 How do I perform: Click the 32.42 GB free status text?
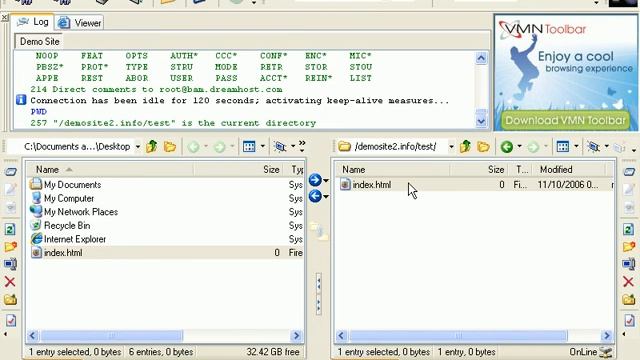coord(273,351)
